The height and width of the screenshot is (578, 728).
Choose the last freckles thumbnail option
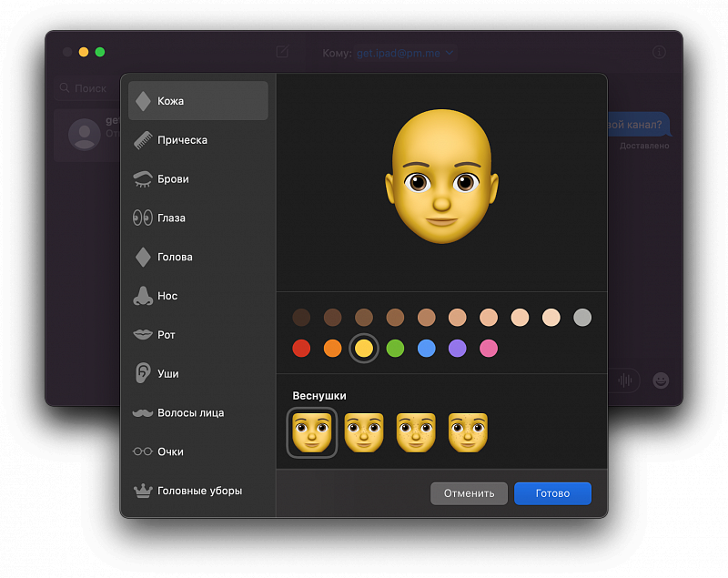click(x=468, y=432)
